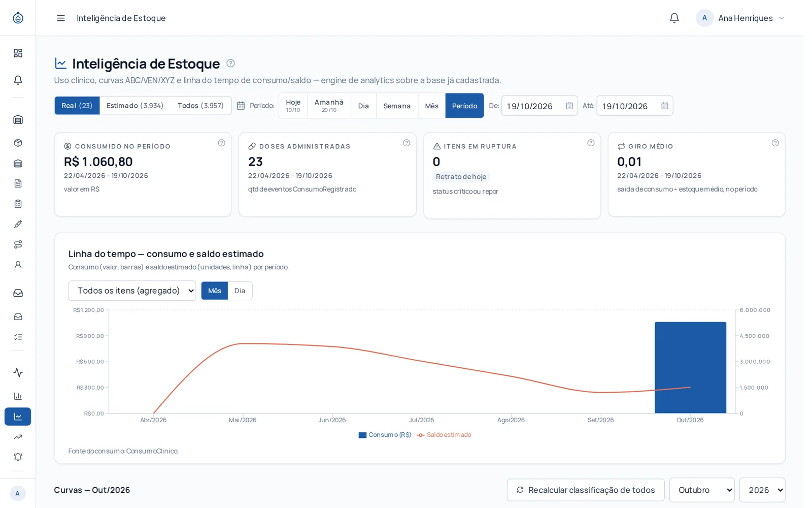Click help icon beside Inteligência de Estoque title
The width and height of the screenshot is (812, 508).
pyautogui.click(x=230, y=63)
